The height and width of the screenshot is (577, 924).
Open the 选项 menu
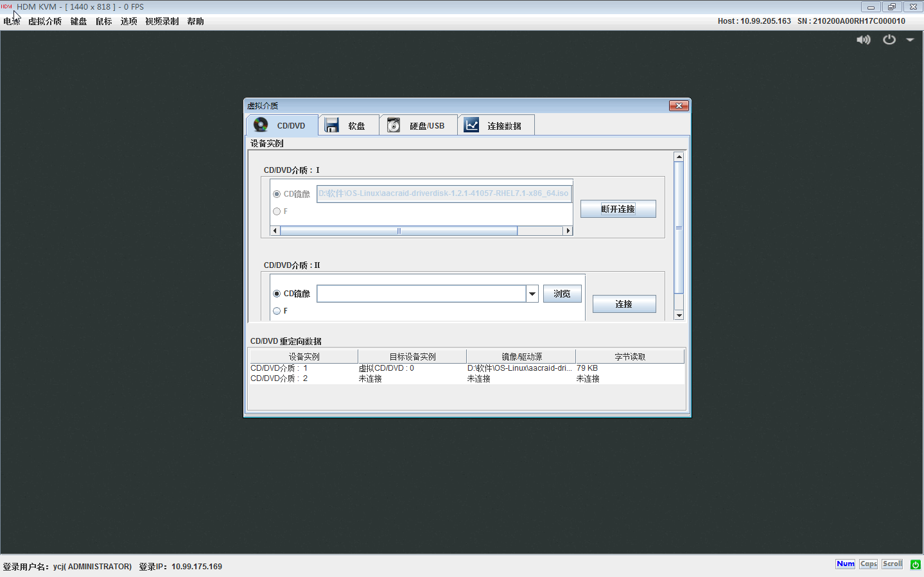[x=128, y=21]
